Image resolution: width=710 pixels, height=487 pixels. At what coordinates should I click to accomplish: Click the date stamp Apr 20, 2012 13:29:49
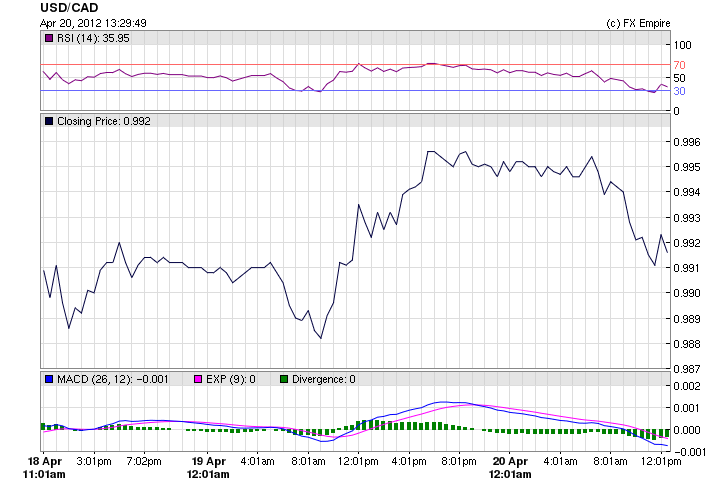coord(93,23)
